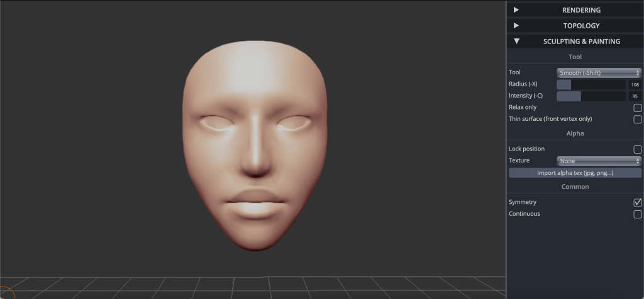Image resolution: width=644 pixels, height=299 pixels.
Task: Click the Radius value field showing 108
Action: click(635, 84)
